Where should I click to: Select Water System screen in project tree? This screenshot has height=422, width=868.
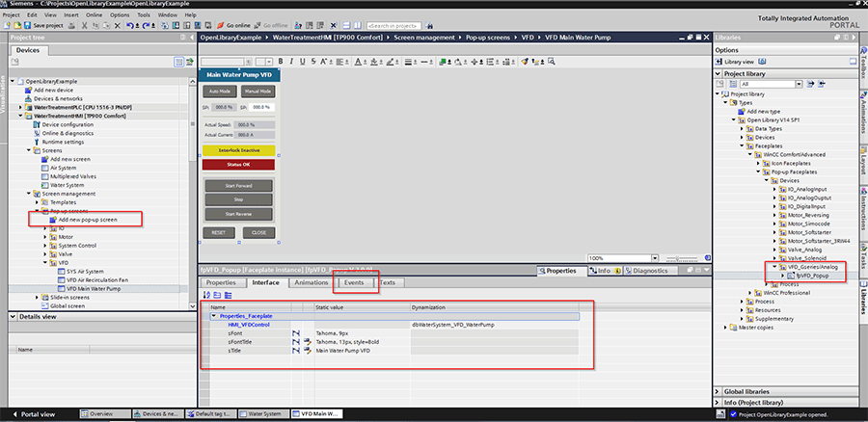pyautogui.click(x=67, y=185)
